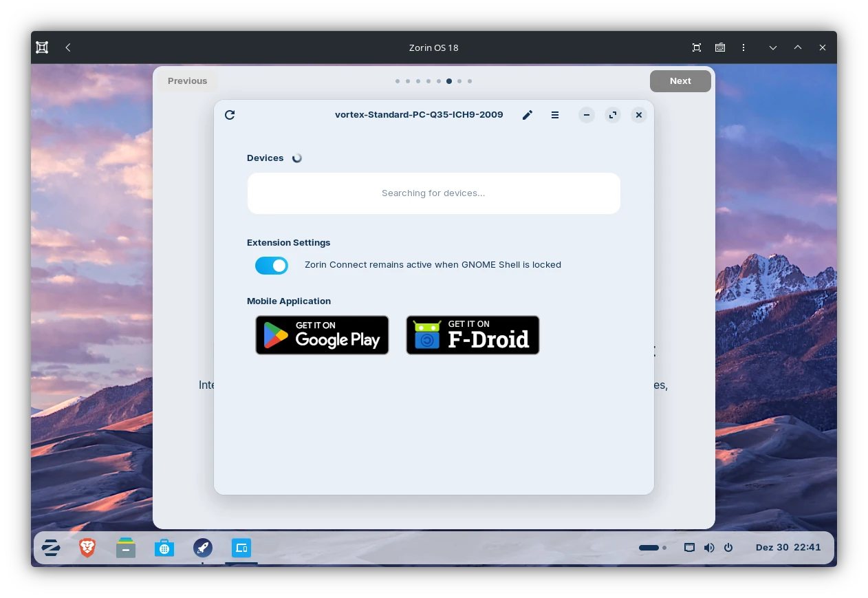This screenshot has width=868, height=598.
Task: Open the volume control in the system tray
Action: coord(709,548)
